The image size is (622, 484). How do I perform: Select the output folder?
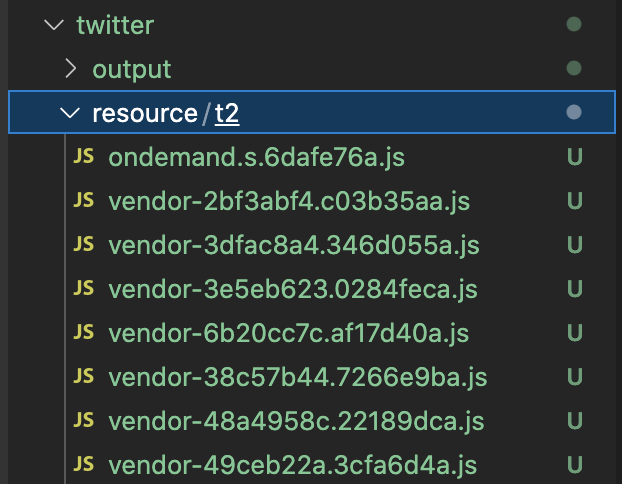131,69
